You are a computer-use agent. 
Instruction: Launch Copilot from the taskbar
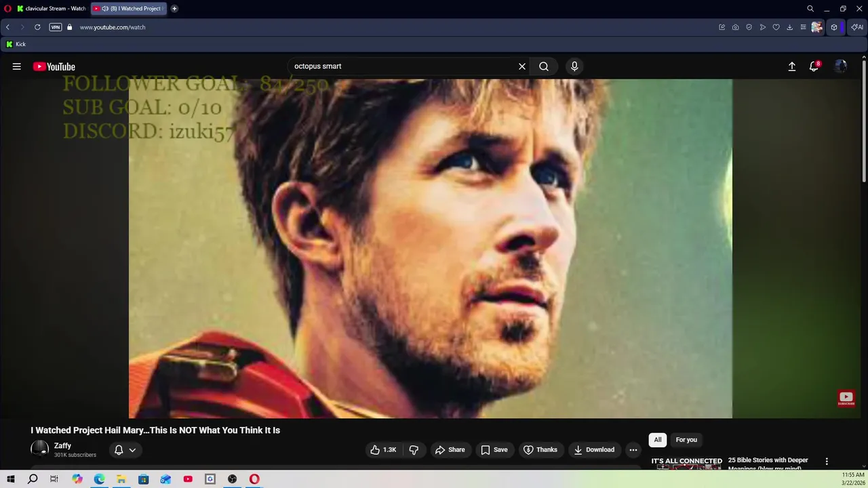click(77, 479)
